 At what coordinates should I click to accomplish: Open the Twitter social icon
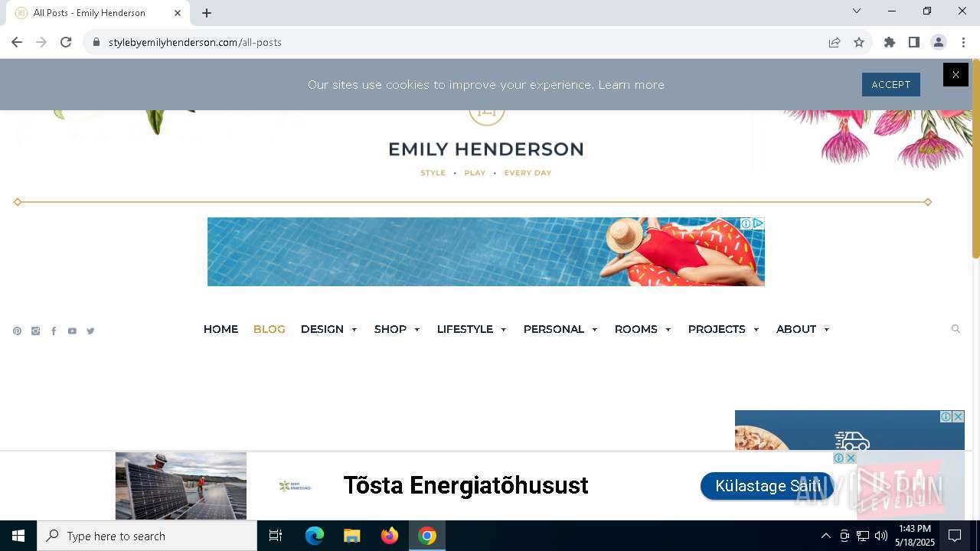point(90,331)
